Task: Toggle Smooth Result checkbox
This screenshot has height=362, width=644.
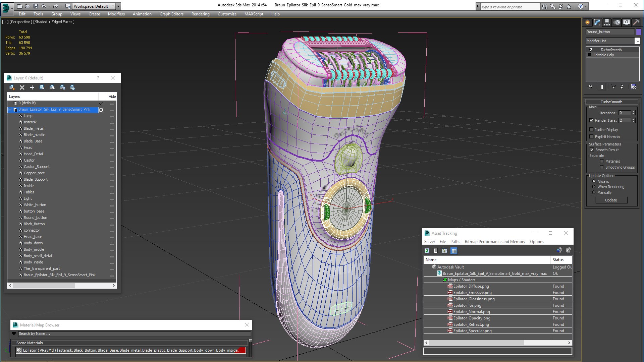Action: click(x=592, y=150)
